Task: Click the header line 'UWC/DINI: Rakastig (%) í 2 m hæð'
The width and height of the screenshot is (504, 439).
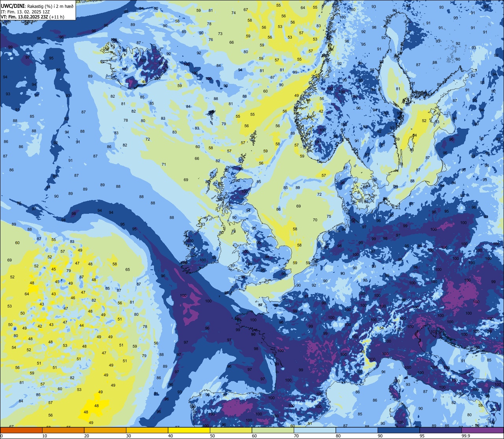Action: point(37,6)
